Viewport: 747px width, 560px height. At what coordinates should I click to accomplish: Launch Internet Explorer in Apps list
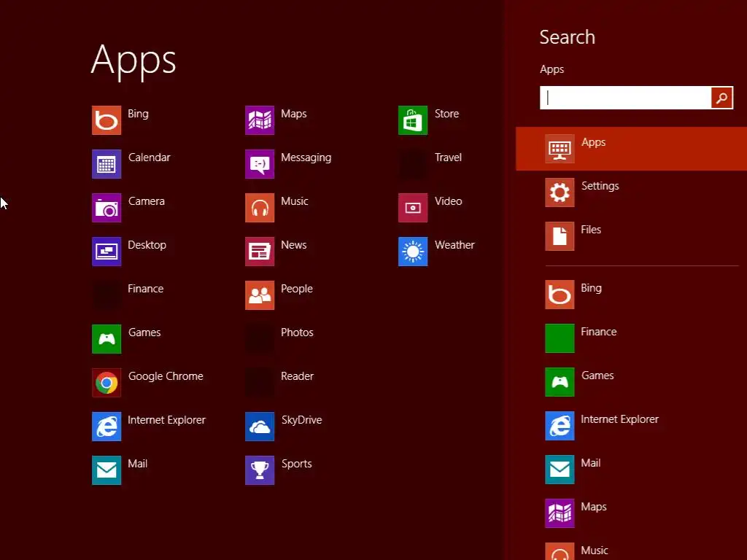(x=107, y=427)
